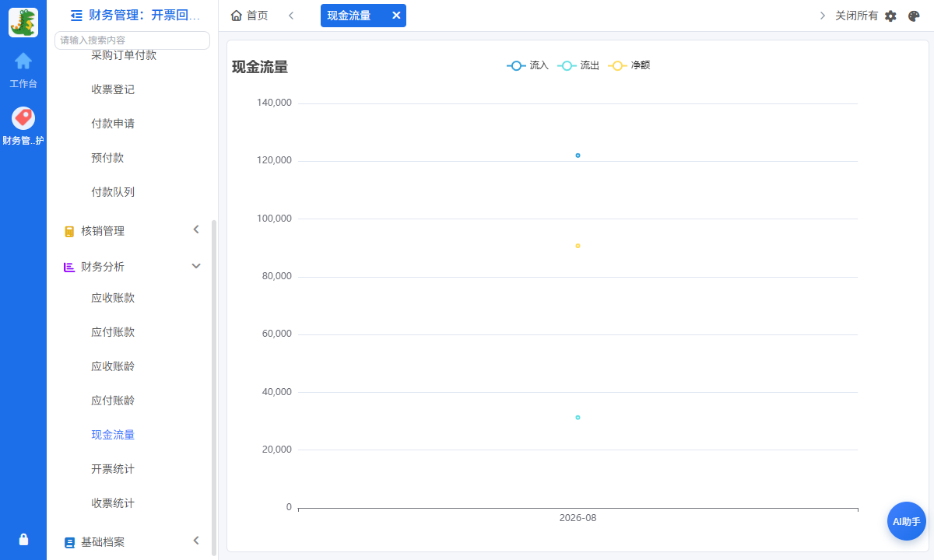Screen dimensions: 934x560
Task: Click 关闭所有 to close all tabs
Action: [x=856, y=16]
